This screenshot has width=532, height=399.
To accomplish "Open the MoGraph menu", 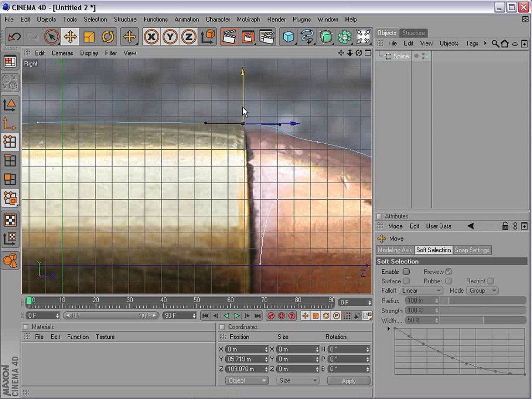I will click(x=248, y=19).
